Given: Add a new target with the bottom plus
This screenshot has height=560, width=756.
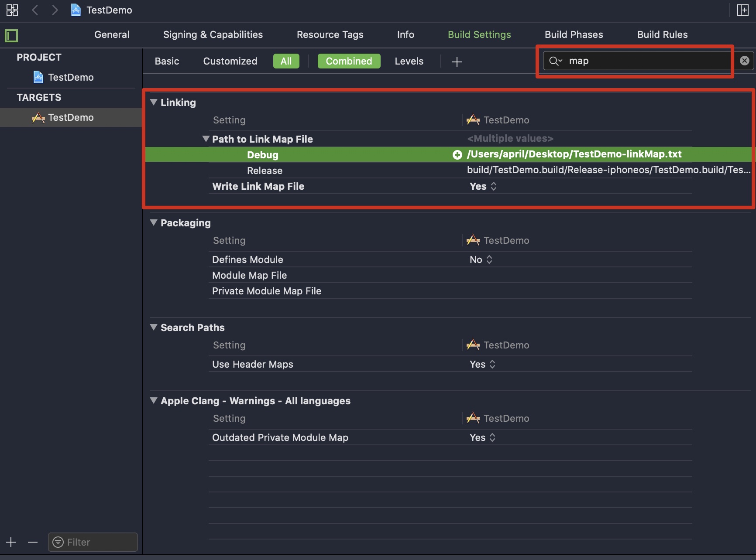Looking at the screenshot, I should tap(11, 542).
